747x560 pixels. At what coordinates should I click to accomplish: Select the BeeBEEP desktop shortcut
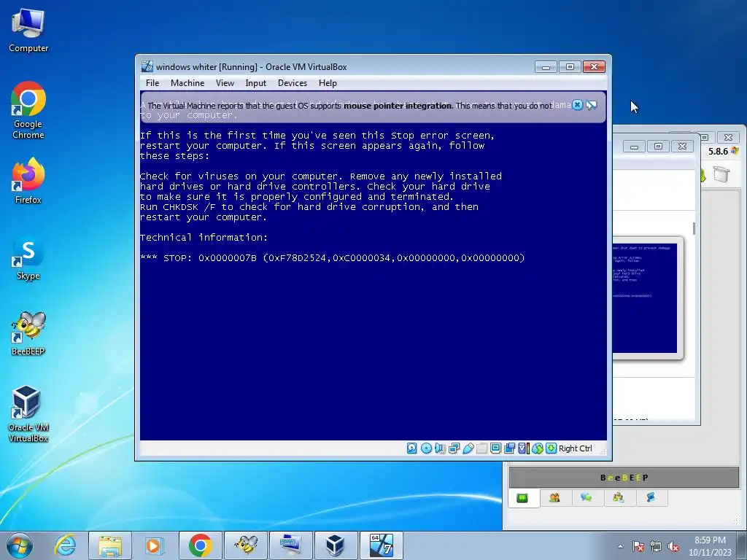click(x=28, y=334)
